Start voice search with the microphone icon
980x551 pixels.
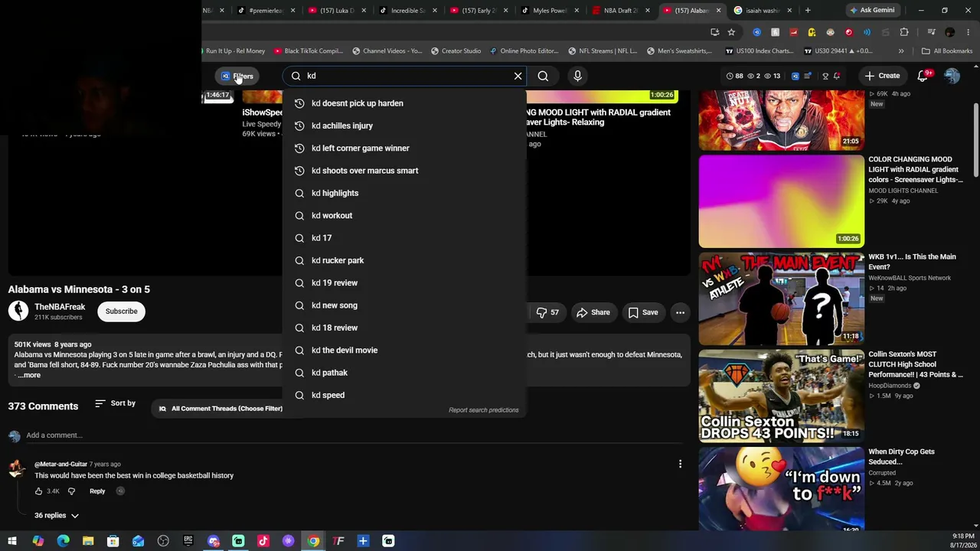pyautogui.click(x=577, y=76)
